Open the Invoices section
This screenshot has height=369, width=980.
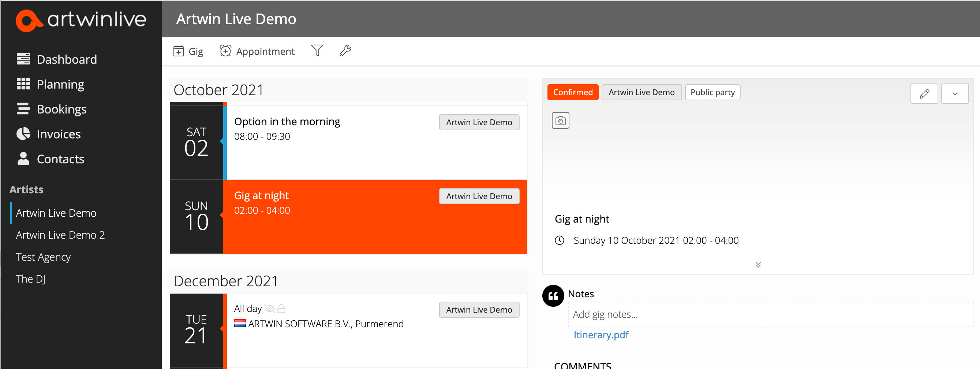click(x=48, y=134)
